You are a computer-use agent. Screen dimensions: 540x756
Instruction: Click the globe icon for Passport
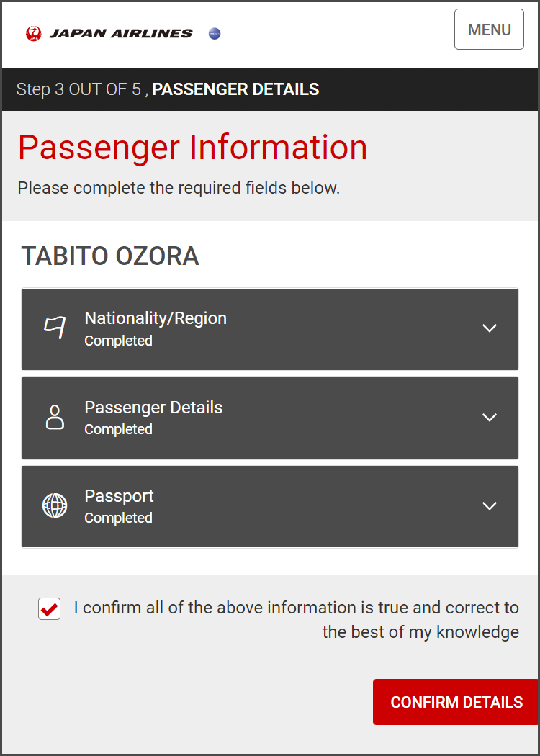55,505
